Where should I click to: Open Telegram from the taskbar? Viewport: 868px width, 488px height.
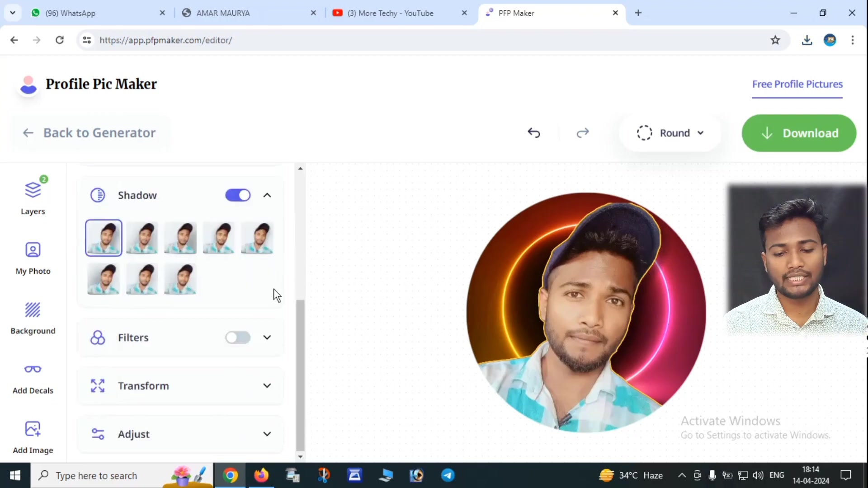point(448,475)
